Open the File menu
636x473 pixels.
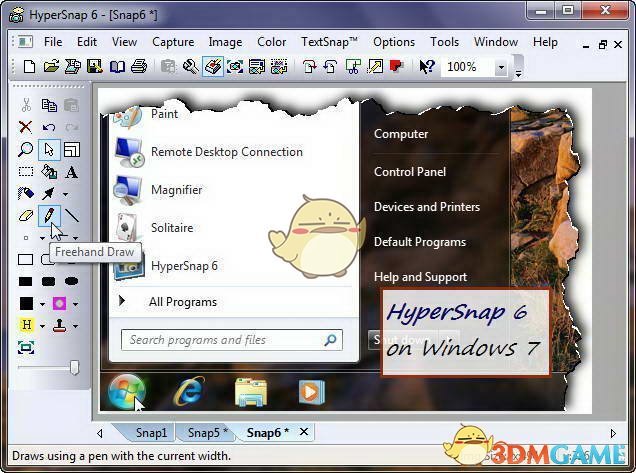tap(53, 42)
